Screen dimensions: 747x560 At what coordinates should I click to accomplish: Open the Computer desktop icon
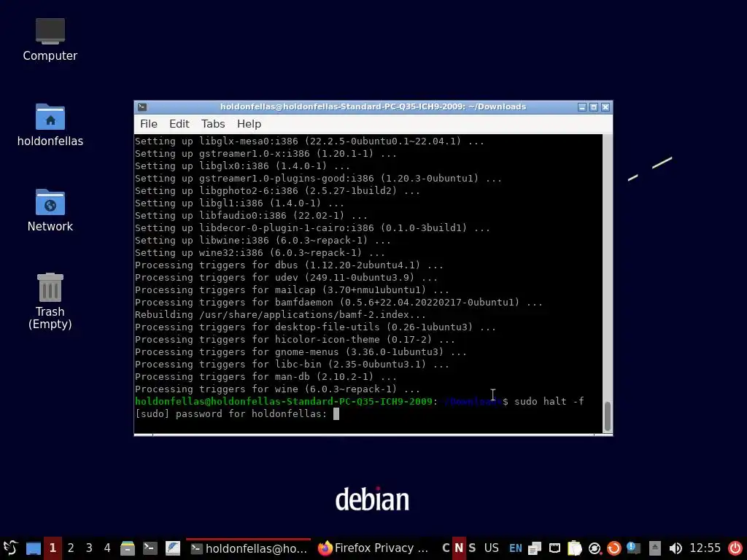(x=50, y=40)
